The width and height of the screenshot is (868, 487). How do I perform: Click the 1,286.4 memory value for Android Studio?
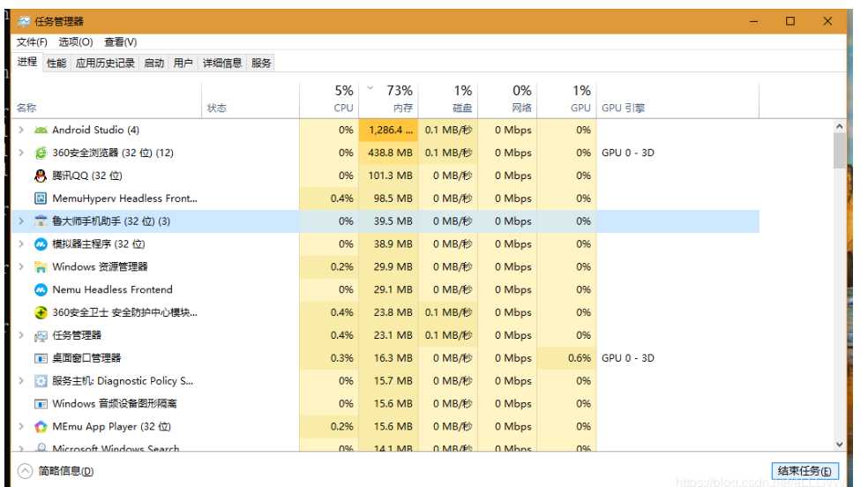click(x=391, y=130)
